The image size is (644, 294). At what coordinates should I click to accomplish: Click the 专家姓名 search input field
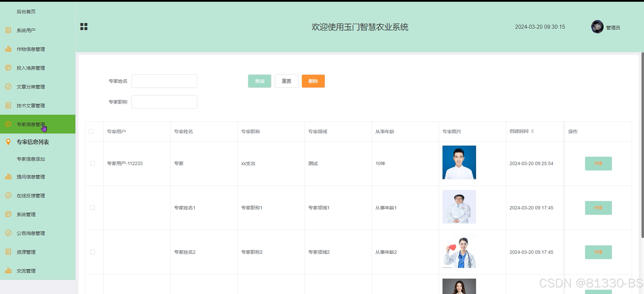pos(164,81)
